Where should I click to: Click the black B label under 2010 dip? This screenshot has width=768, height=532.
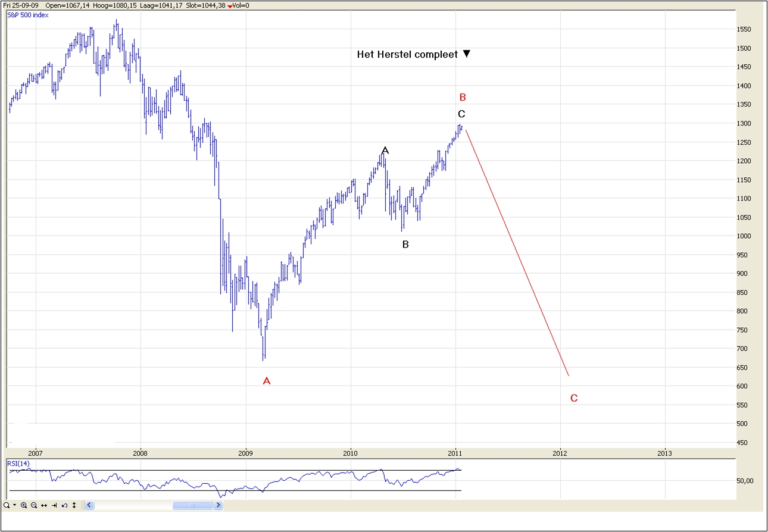405,244
